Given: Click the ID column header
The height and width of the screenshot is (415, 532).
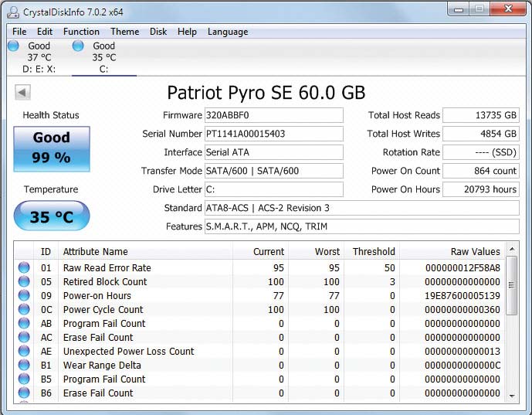Looking at the screenshot, I should point(46,251).
